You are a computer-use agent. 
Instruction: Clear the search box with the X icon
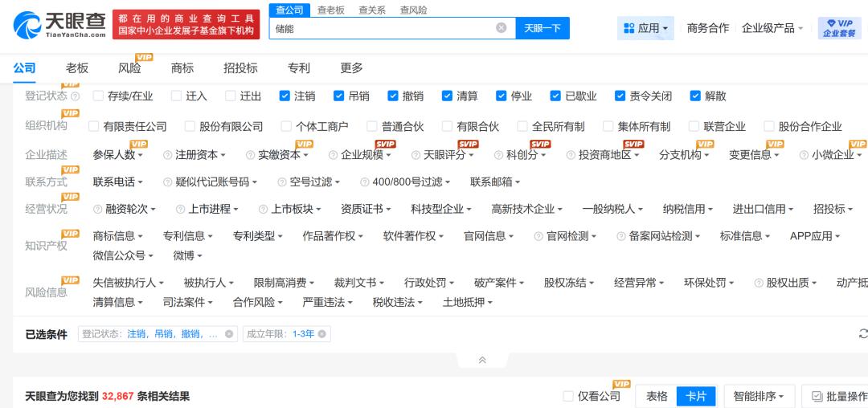[x=501, y=27]
